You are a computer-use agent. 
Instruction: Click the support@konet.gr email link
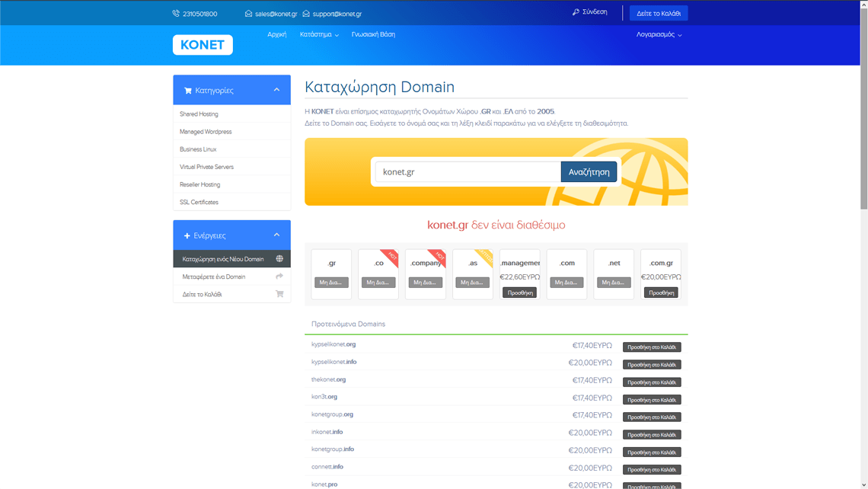(337, 14)
